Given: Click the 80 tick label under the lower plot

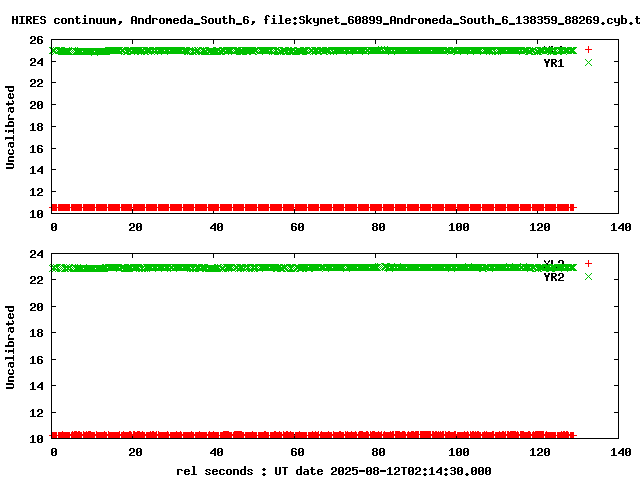Looking at the screenshot, I should click(378, 452).
